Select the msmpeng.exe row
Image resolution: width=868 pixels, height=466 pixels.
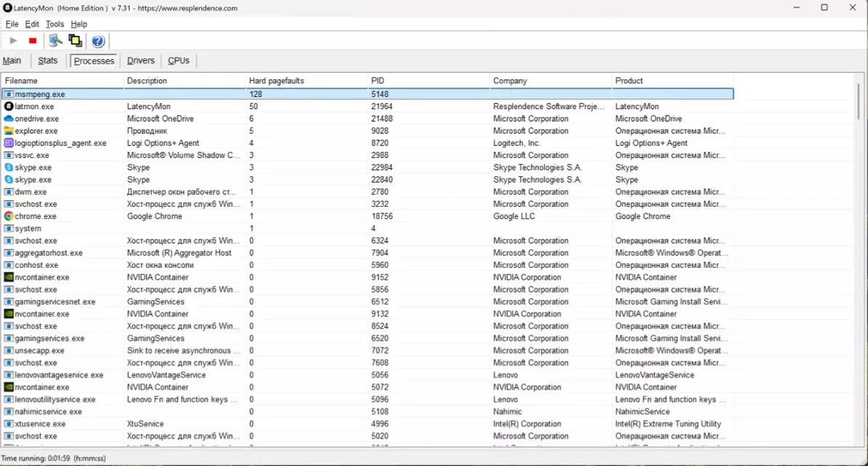(x=367, y=94)
